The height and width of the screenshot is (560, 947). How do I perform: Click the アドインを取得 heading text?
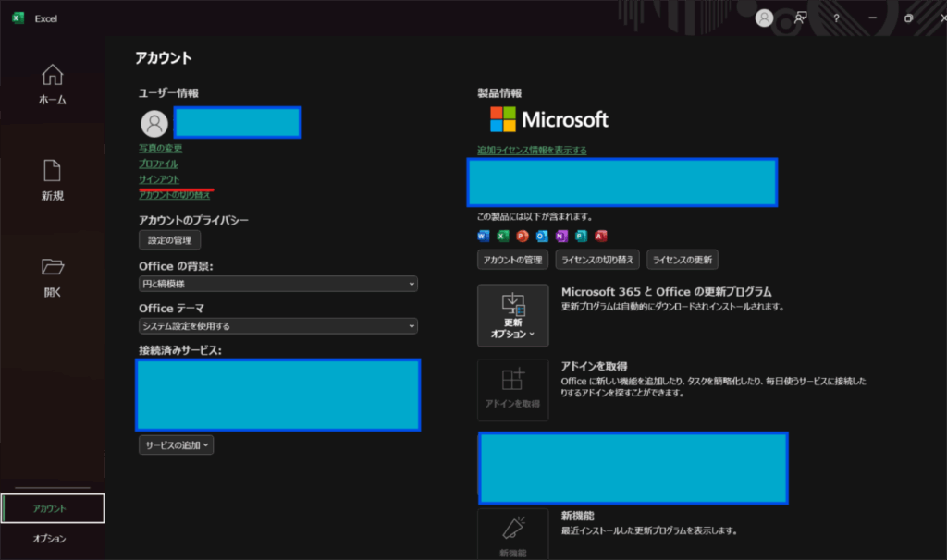pyautogui.click(x=595, y=366)
